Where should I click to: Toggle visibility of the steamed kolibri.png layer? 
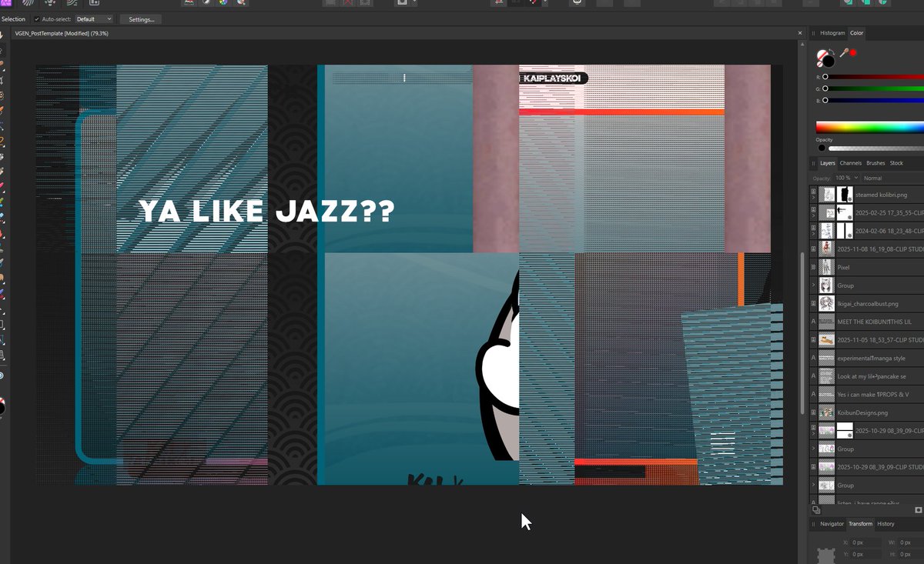(813, 191)
